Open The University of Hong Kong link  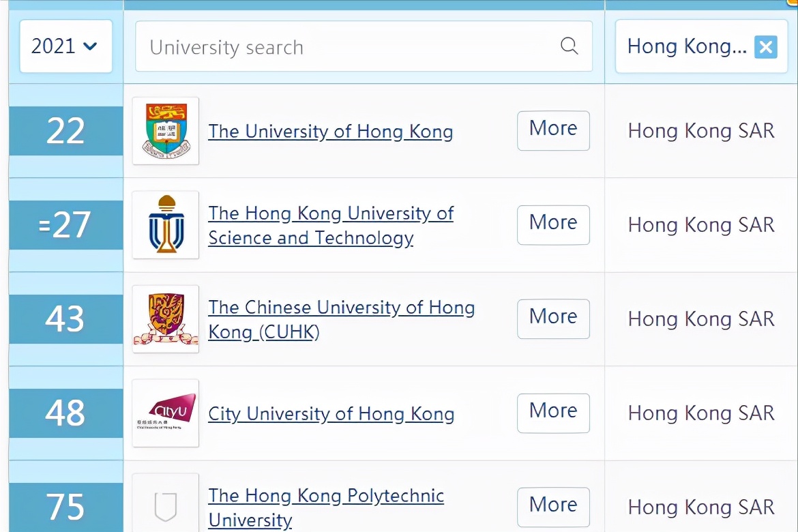click(330, 132)
